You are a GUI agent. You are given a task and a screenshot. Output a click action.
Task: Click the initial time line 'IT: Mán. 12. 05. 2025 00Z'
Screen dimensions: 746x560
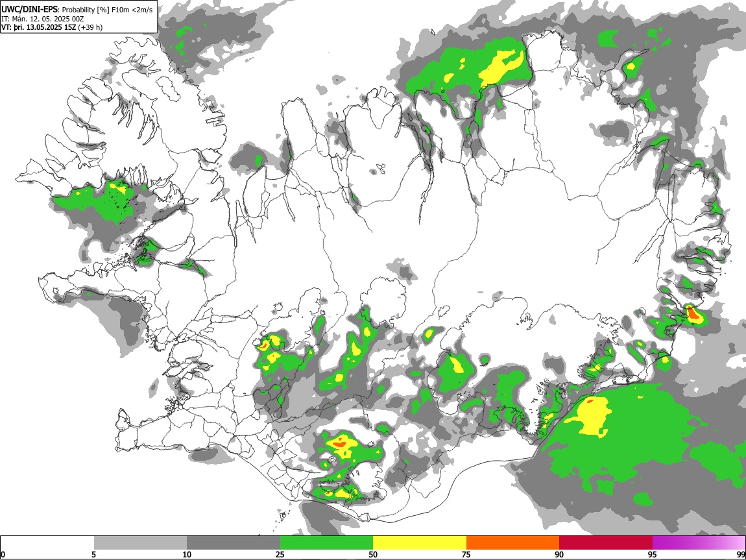(x=42, y=19)
